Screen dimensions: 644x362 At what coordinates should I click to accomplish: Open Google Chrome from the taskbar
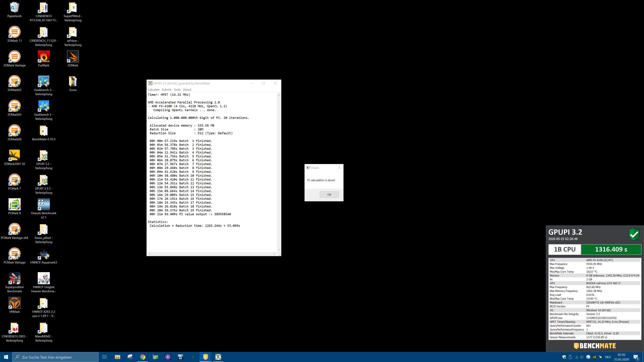[x=143, y=357]
